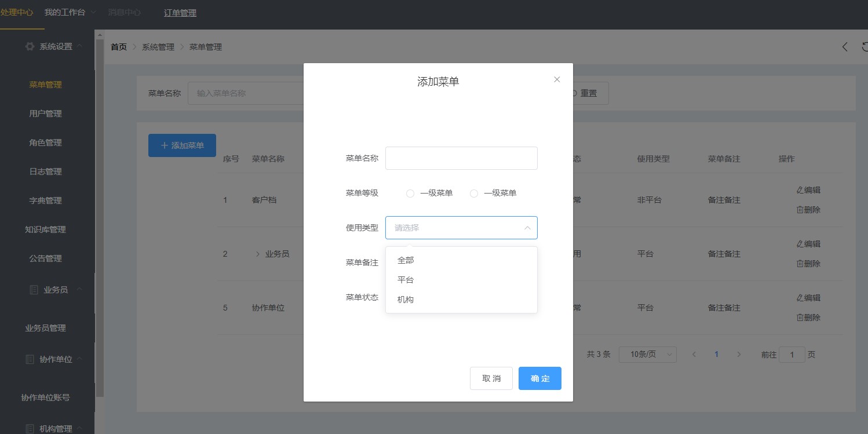Click the 菜单名称 input in dialog
This screenshot has height=434, width=868.
(461, 158)
